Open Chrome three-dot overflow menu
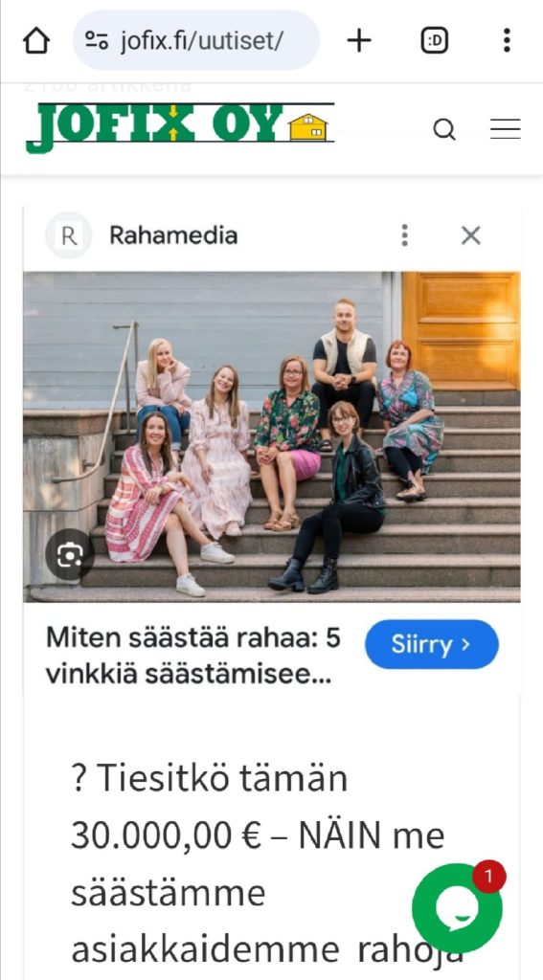543x980 pixels. click(x=507, y=40)
